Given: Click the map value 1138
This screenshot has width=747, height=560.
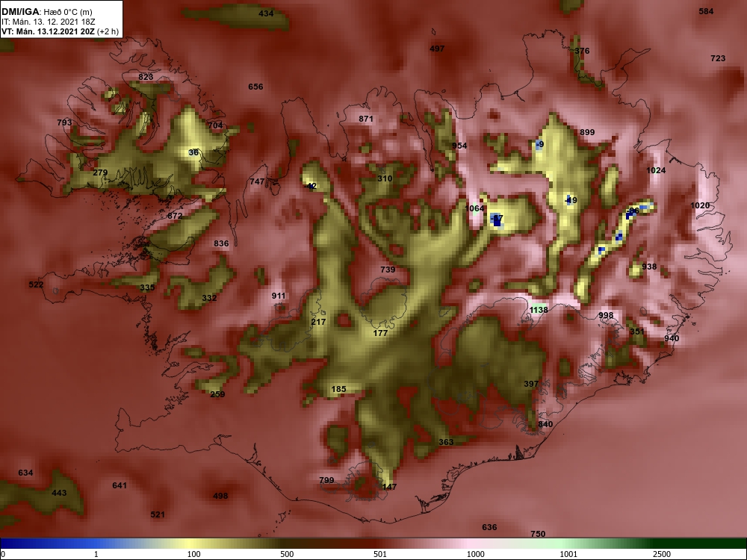Looking at the screenshot, I should tap(539, 311).
